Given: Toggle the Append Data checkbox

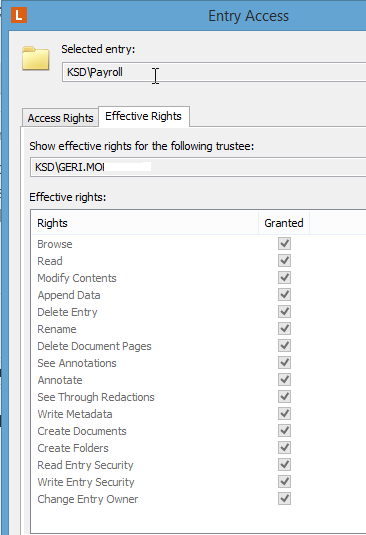Looking at the screenshot, I should pos(284,295).
